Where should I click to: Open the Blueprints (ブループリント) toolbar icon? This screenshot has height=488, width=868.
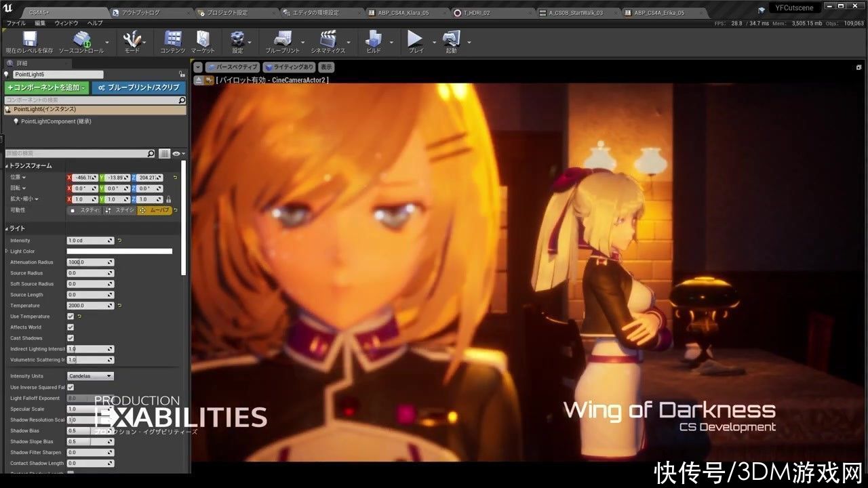click(282, 39)
